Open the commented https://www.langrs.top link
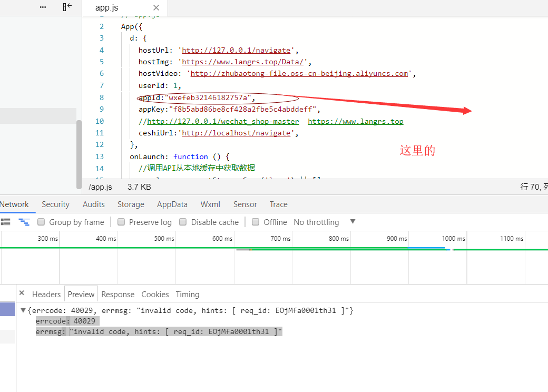Viewport: 548px width, 392px height. [356, 122]
